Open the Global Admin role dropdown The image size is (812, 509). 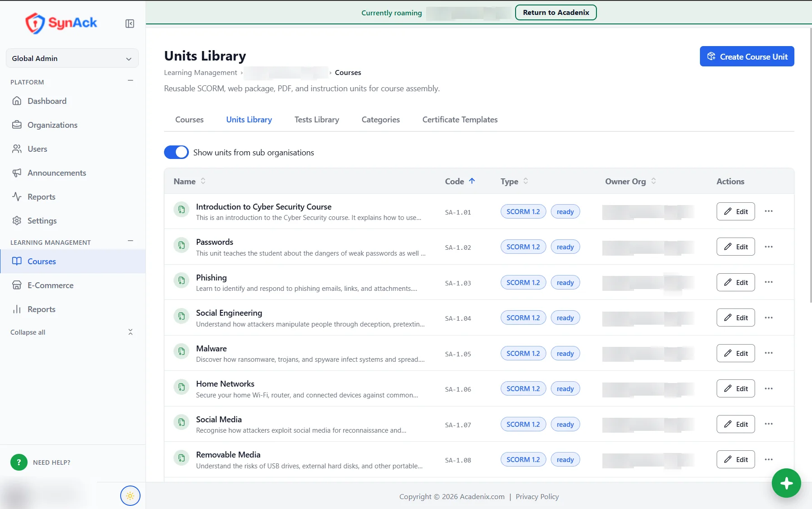(72, 58)
